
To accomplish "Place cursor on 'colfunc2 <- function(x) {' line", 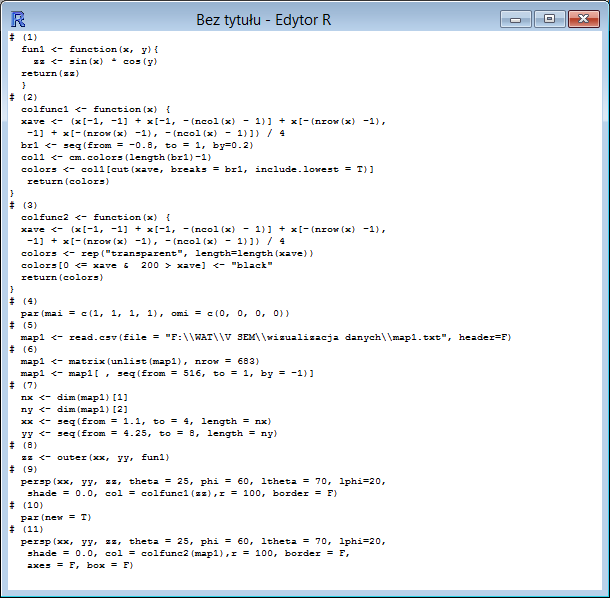I will (x=96, y=217).
